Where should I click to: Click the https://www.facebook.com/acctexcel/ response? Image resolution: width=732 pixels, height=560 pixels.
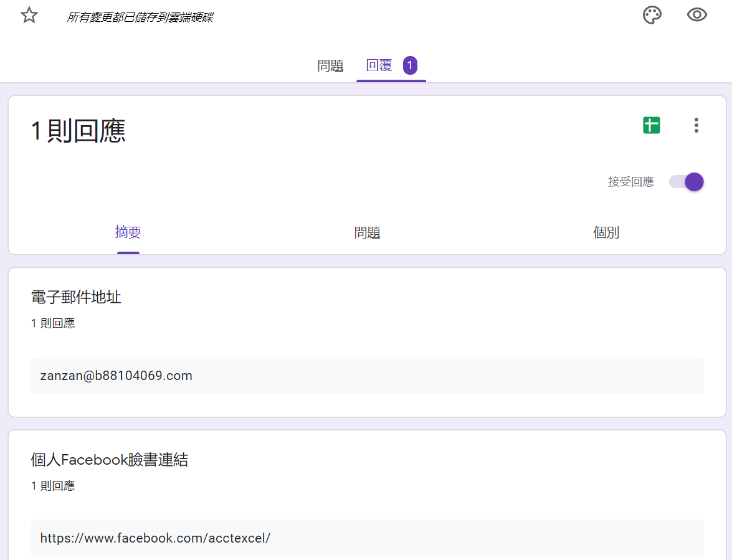367,538
